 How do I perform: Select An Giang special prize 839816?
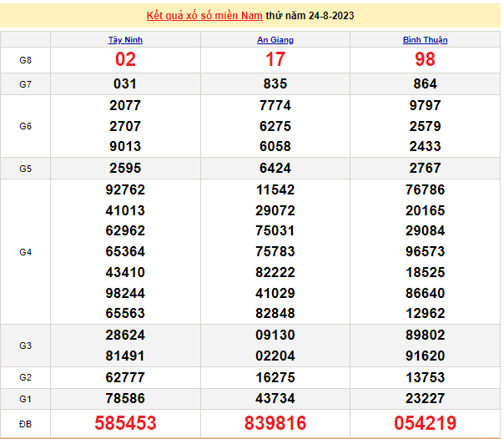tap(275, 423)
